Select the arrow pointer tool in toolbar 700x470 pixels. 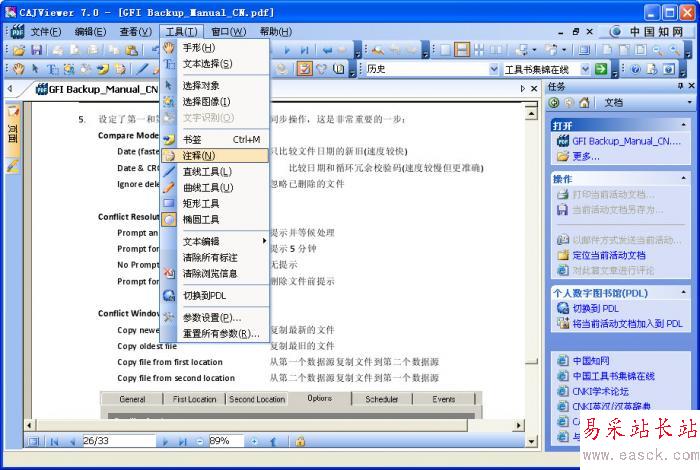point(35,69)
